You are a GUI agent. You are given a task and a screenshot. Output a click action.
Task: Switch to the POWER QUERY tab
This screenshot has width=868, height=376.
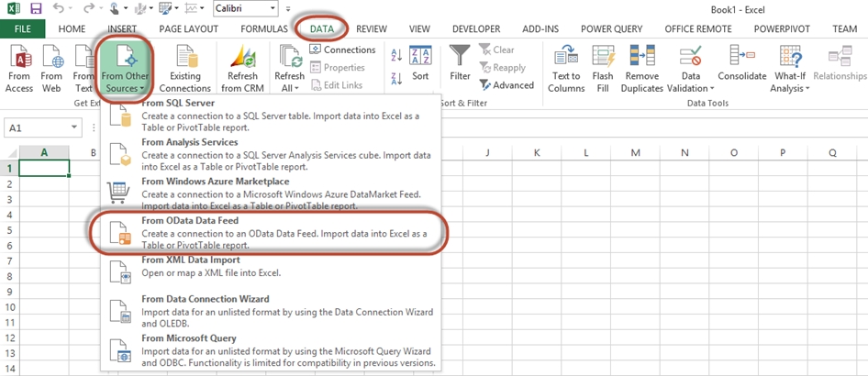[612, 28]
